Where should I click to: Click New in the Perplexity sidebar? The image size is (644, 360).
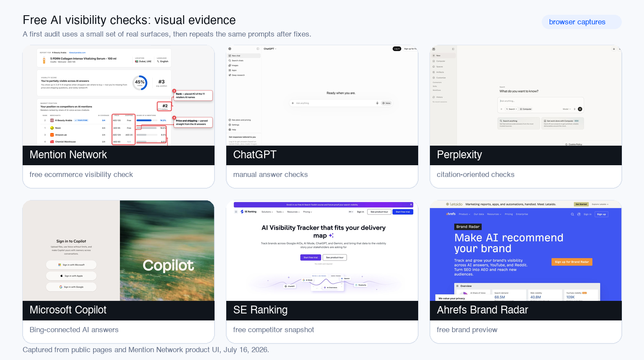point(443,56)
